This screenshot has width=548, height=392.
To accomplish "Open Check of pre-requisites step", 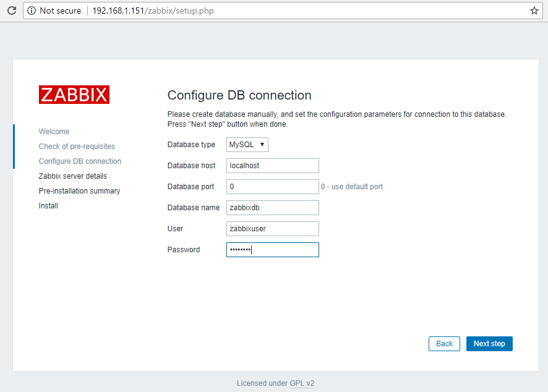I will [77, 147].
